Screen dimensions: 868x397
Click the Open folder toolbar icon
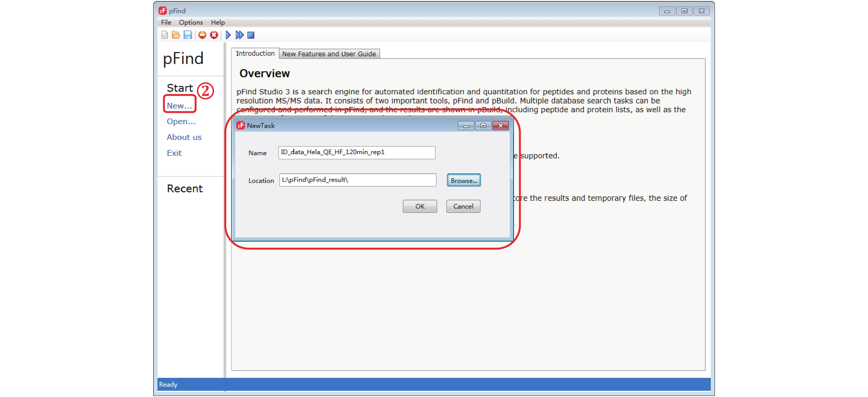click(x=176, y=35)
